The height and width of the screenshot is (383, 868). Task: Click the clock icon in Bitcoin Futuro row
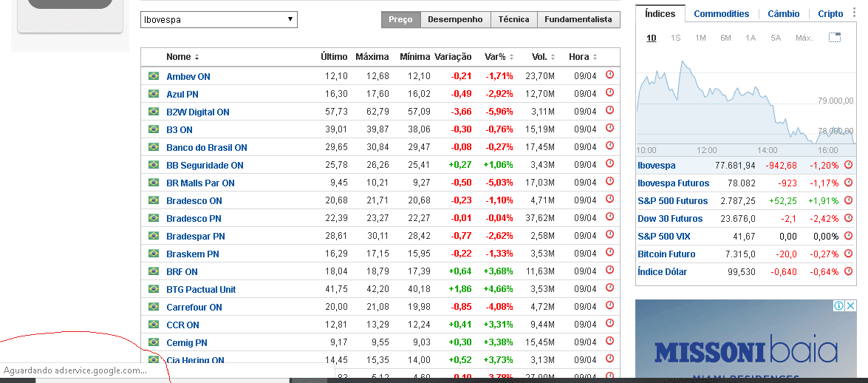[x=848, y=254]
